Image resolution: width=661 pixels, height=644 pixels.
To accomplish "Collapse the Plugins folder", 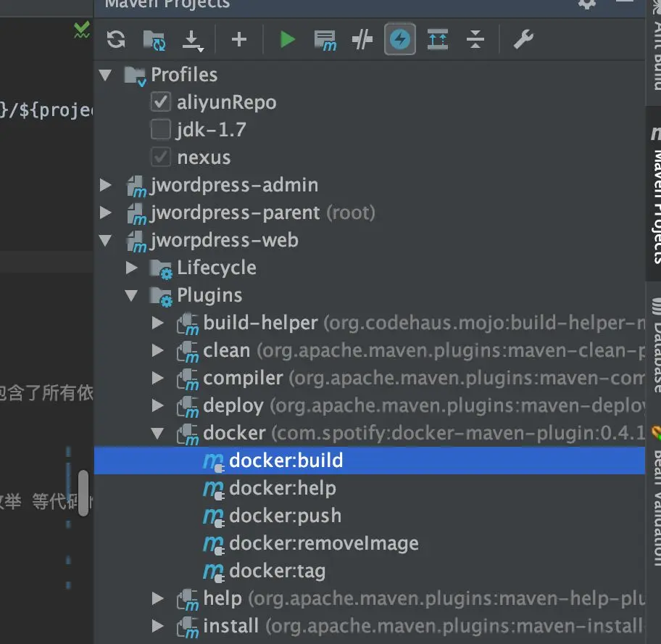I will tap(131, 296).
